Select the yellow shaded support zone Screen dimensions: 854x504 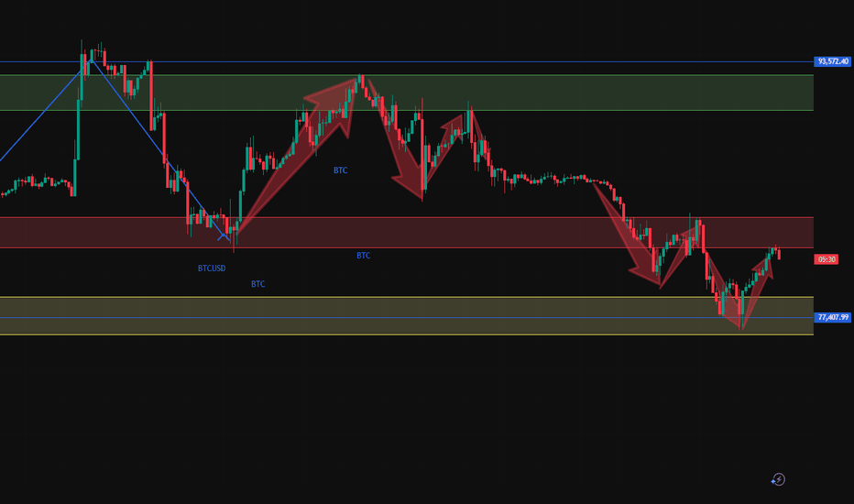(407, 316)
